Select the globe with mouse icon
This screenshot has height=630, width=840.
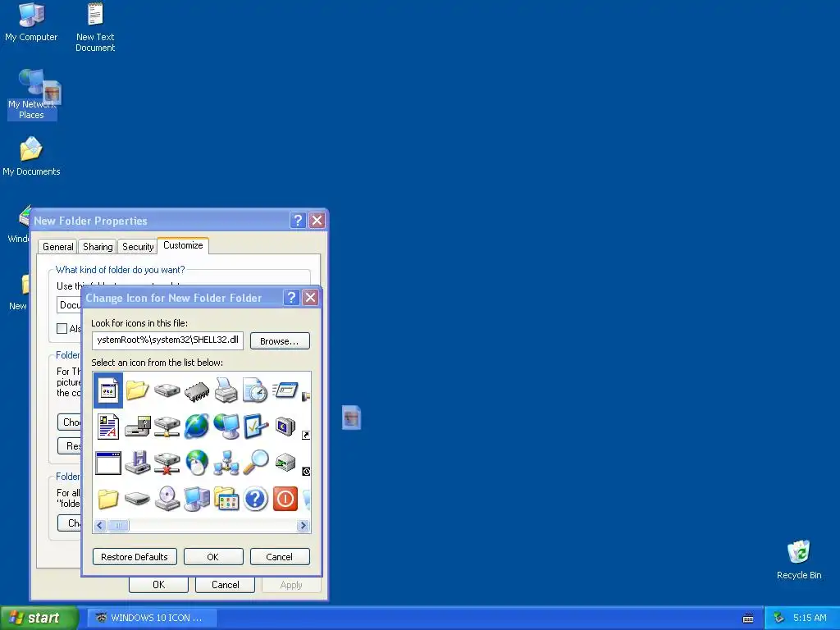click(x=197, y=463)
